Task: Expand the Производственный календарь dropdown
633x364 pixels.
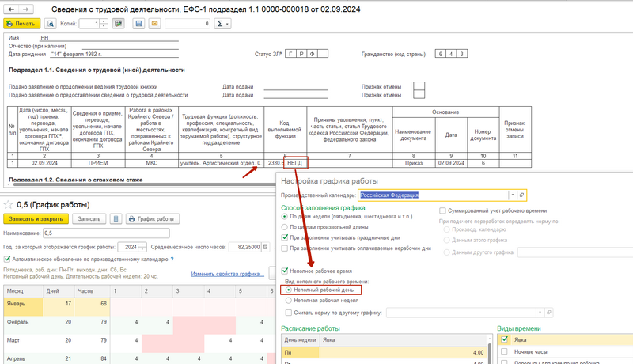Action: [513, 195]
